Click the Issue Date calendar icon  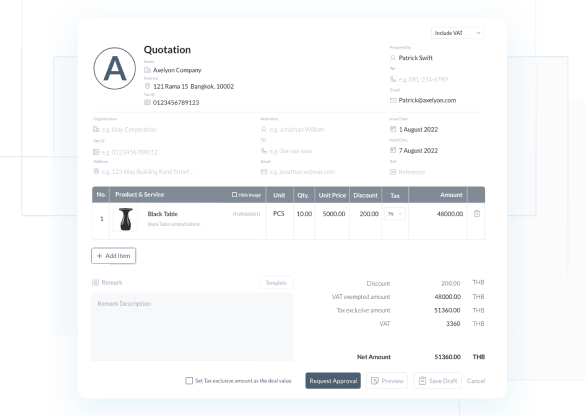(x=393, y=129)
